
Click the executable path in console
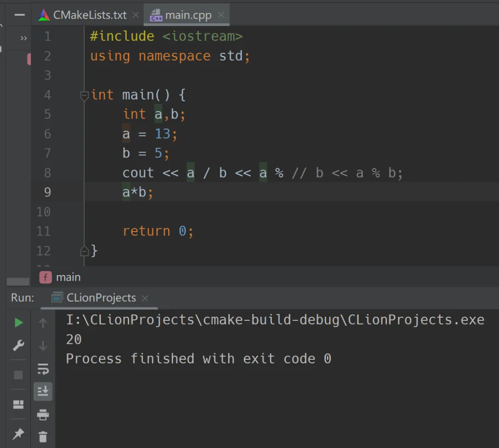[x=275, y=319]
